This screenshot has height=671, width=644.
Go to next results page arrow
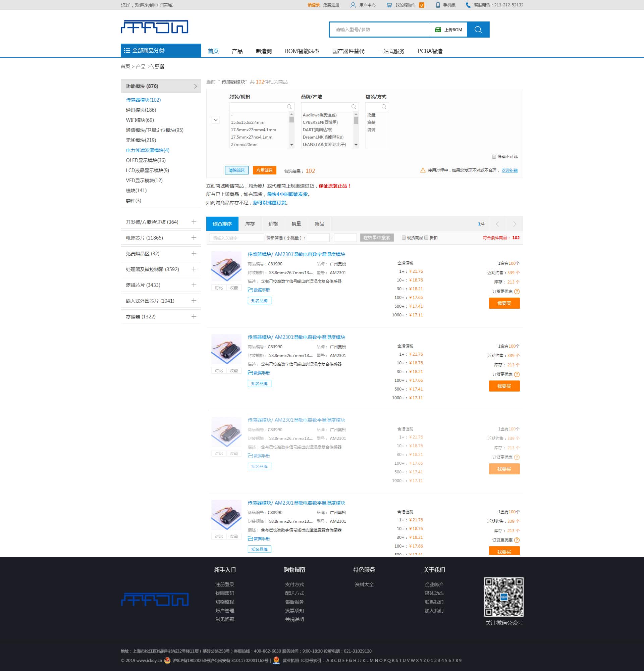[x=514, y=224]
